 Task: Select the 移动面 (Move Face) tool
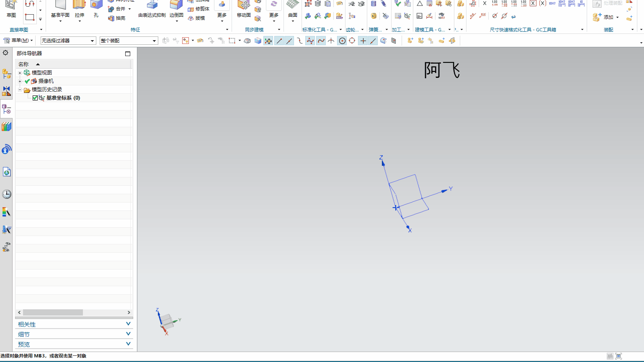pyautogui.click(x=243, y=9)
